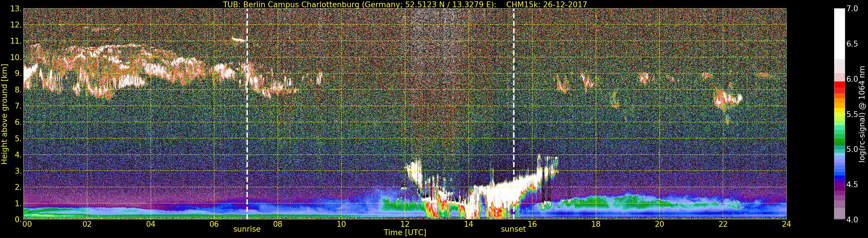Image resolution: width=868 pixels, height=238 pixels.
Task: Click the '6.0' colorbar tick label
Action: coord(852,79)
